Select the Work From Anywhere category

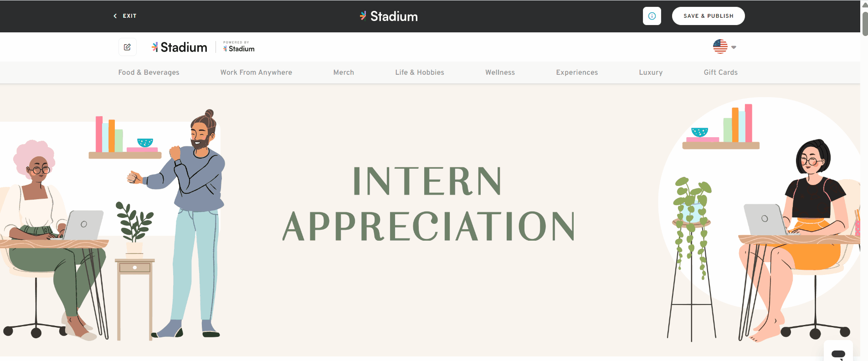tap(256, 72)
